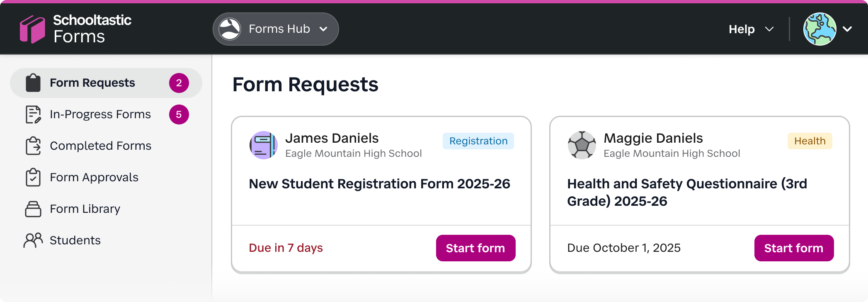Start form for New Student Registration
The width and height of the screenshot is (868, 302).
tap(475, 248)
